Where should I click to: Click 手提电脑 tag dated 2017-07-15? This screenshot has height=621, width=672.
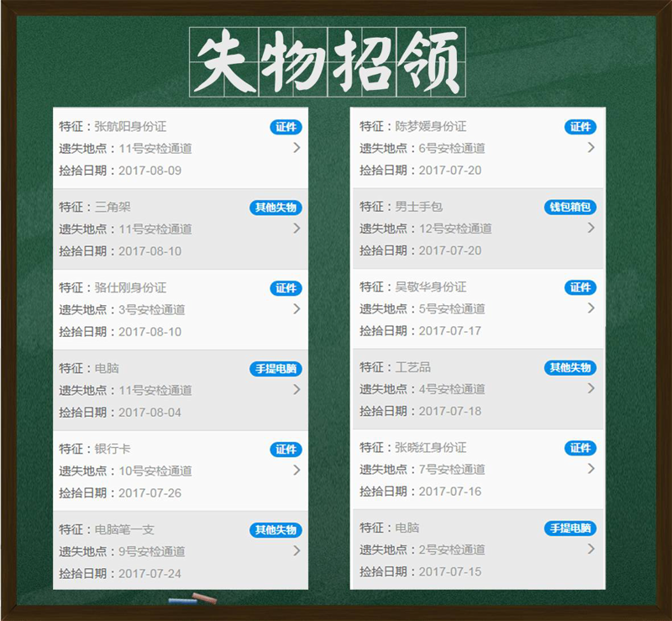[570, 529]
